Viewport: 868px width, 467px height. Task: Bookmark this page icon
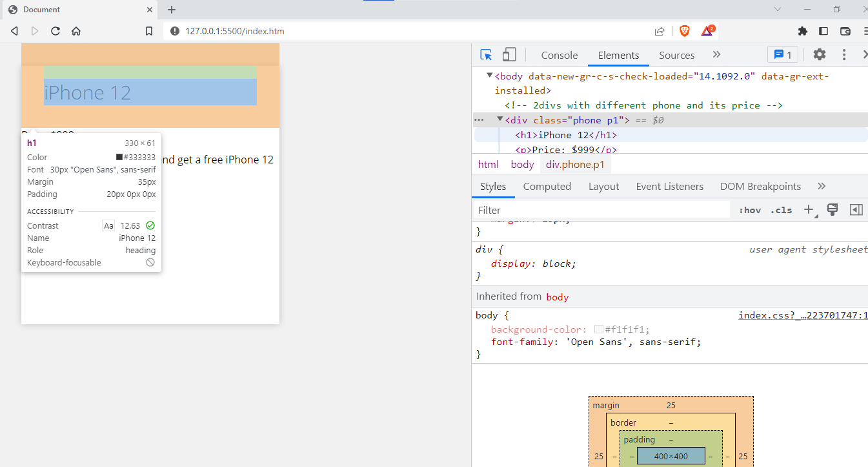pos(149,31)
